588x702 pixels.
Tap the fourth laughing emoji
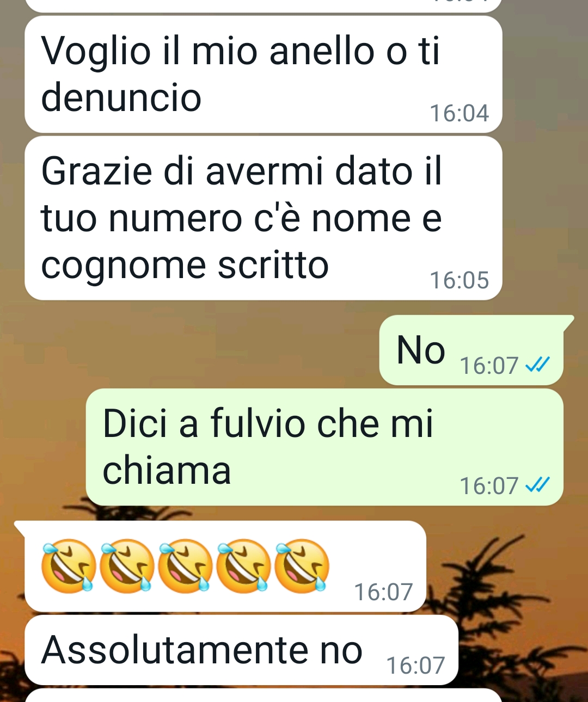[243, 565]
